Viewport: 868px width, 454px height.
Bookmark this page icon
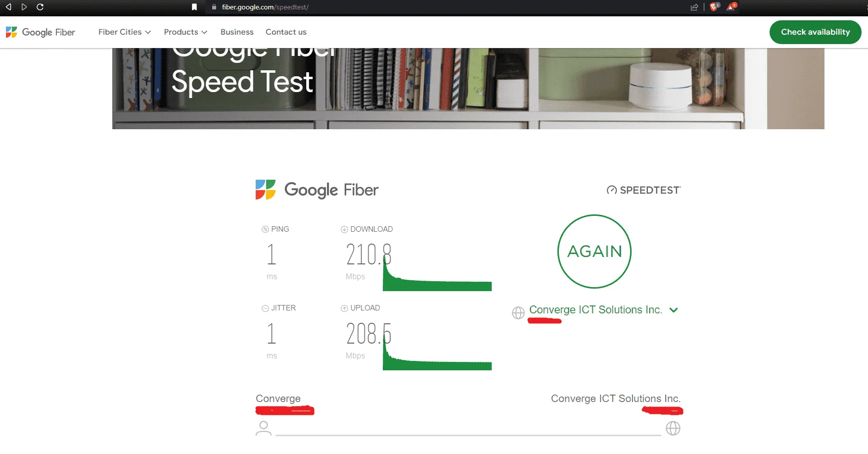click(194, 7)
